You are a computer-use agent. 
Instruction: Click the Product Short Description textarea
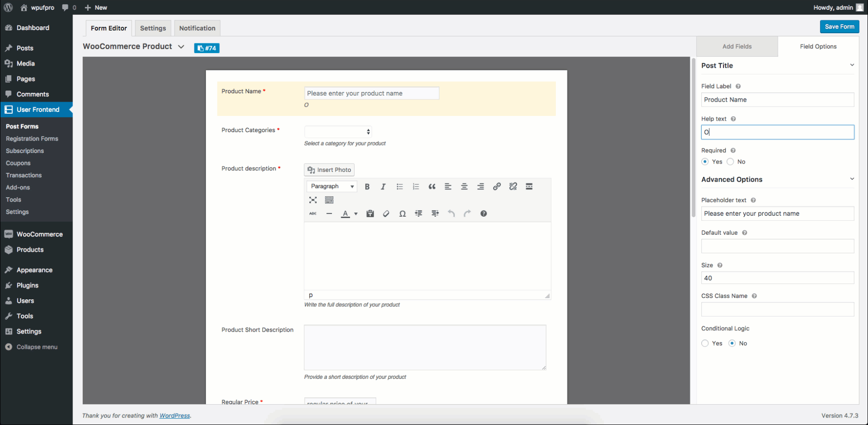point(425,347)
